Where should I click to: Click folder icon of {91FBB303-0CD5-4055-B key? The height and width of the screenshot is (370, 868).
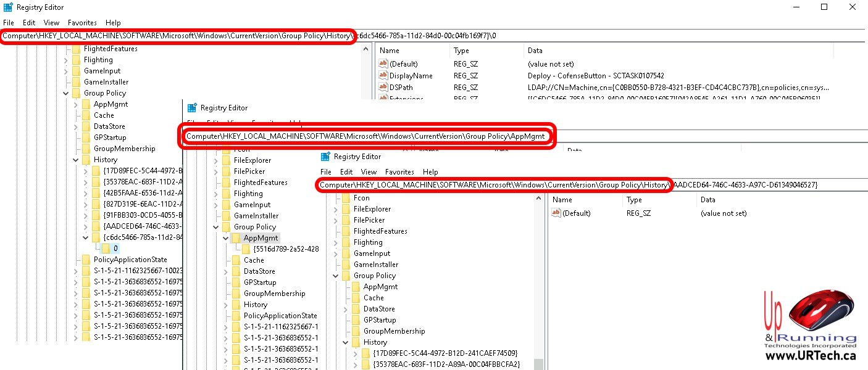pos(96,215)
